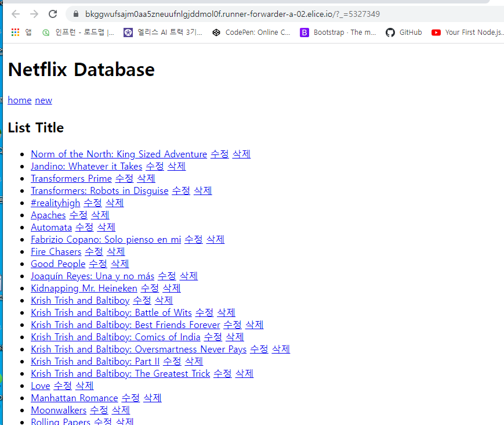
Task: Delete Fabrizio Copano entry via 삭제
Action: coord(215,240)
